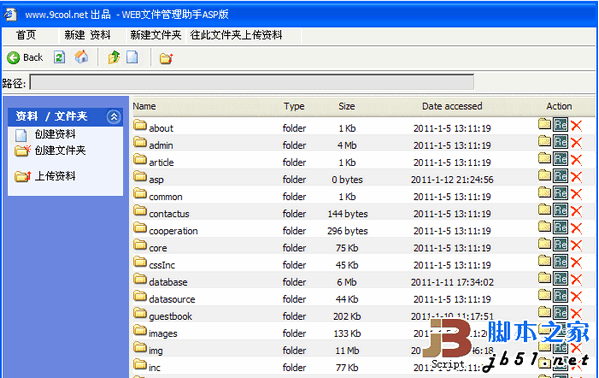The width and height of the screenshot is (599, 378).
Task: Click the 2011-1-11 17:34:02 date cell
Action: click(x=452, y=282)
